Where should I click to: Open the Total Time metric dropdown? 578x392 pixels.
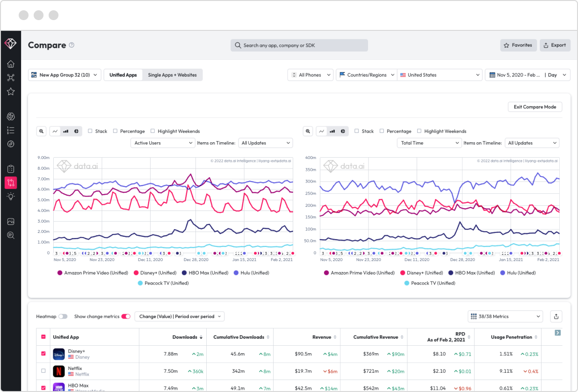pos(429,143)
